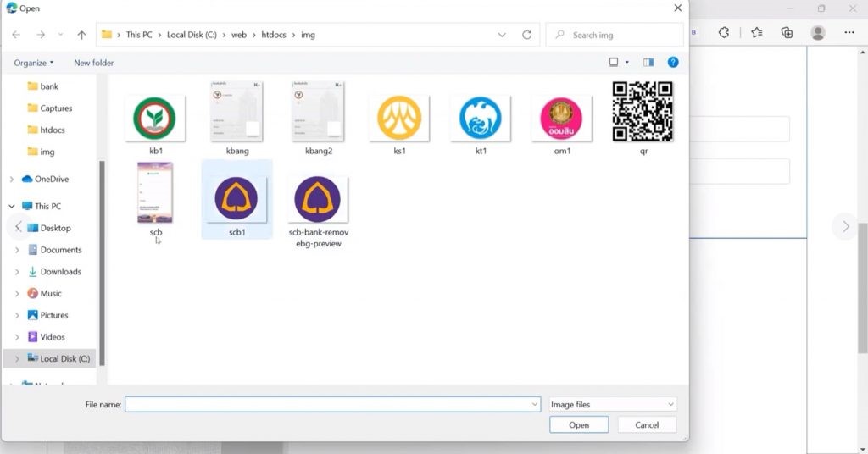This screenshot has height=454, width=868.
Task: Click the Refresh folder icon
Action: (526, 35)
